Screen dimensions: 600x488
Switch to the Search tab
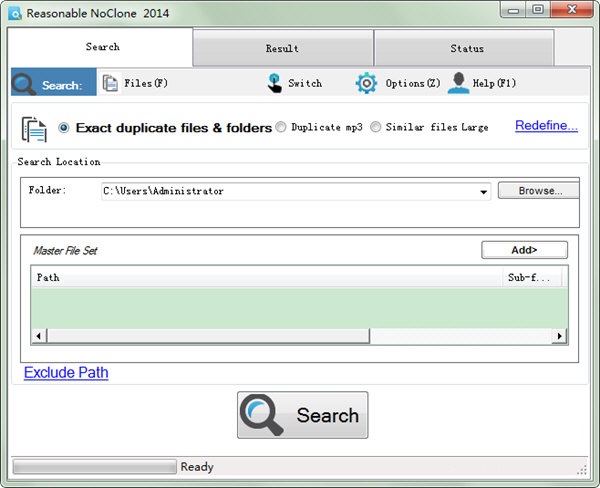point(100,47)
